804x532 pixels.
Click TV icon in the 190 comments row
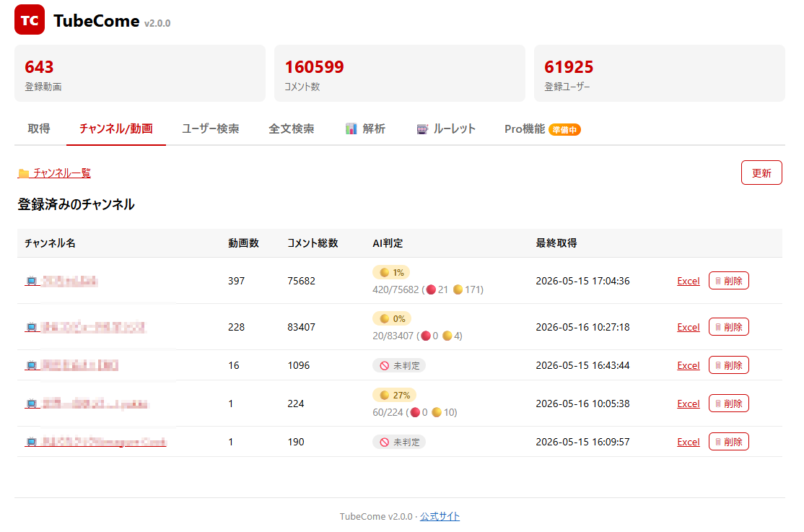[32, 442]
